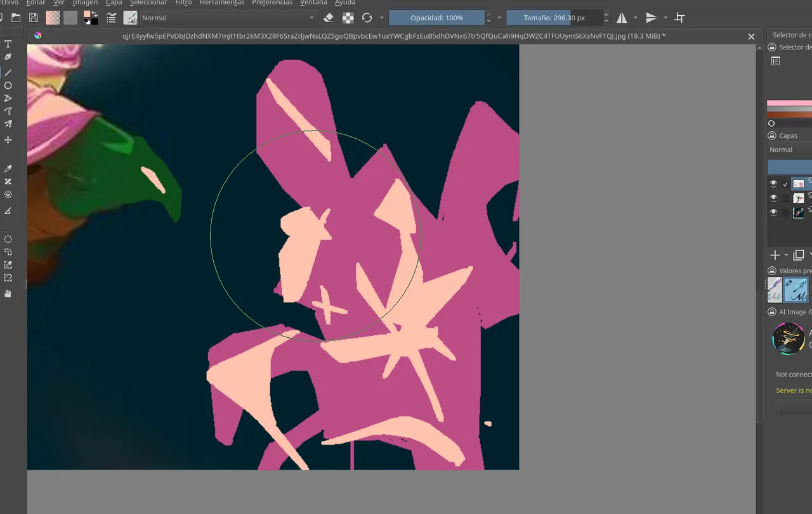Adjust the Opacidad 100% slider

point(437,18)
